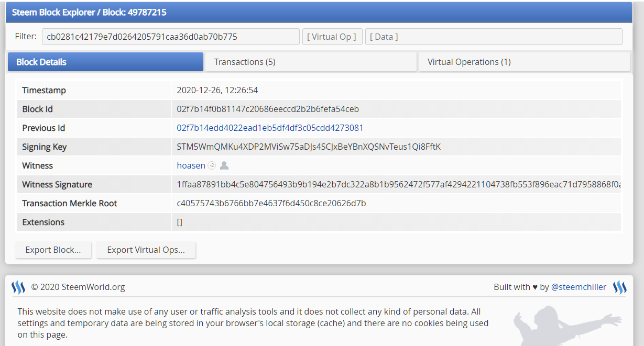Select the timestamp value 2020-12-26, 12:26:54

[217, 91]
